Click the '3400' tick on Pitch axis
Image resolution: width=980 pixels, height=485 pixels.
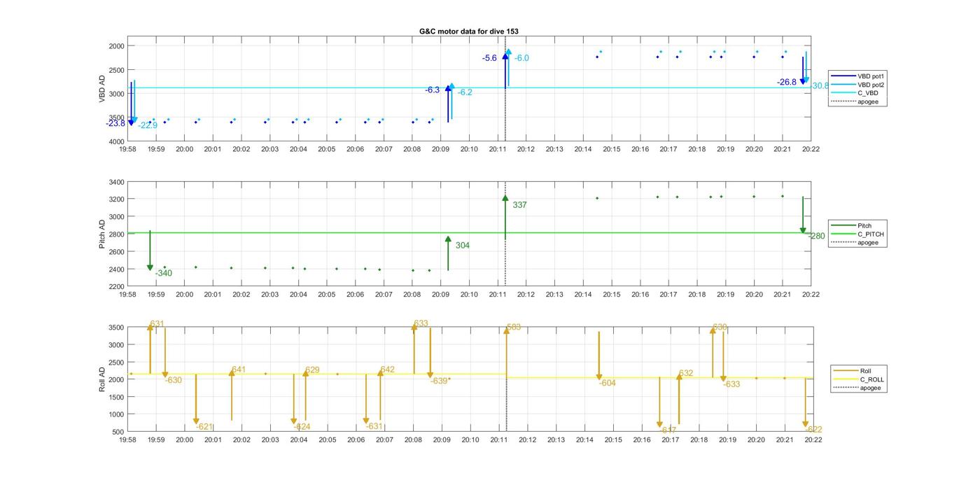point(116,182)
